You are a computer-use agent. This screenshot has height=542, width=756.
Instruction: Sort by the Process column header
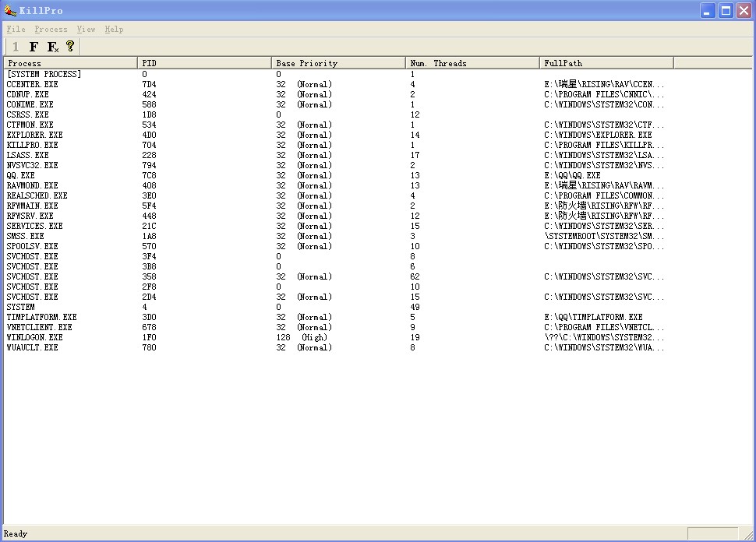point(70,63)
